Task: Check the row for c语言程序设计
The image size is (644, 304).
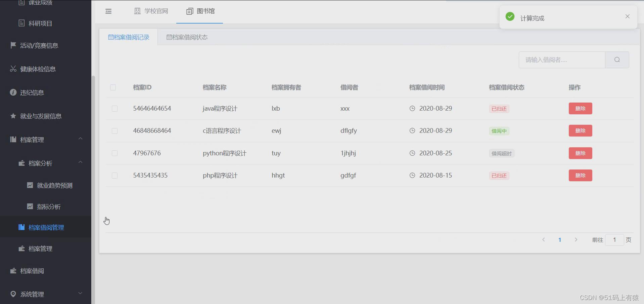Action: (114, 131)
